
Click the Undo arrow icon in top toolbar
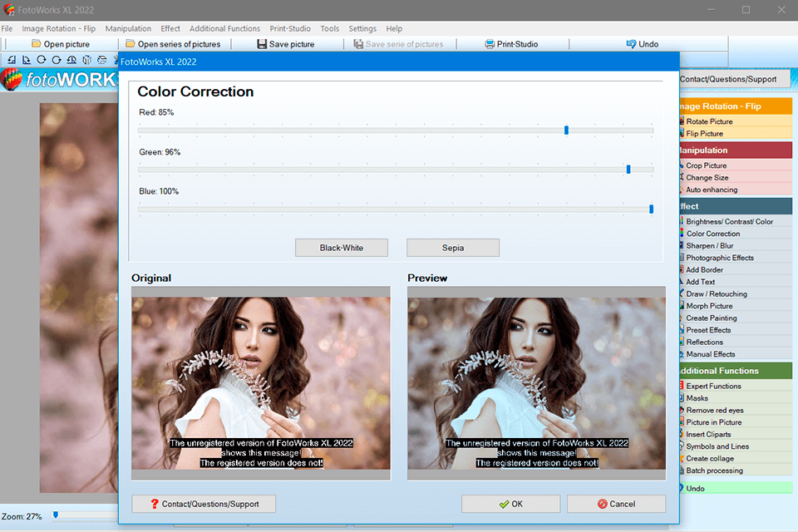(x=631, y=44)
